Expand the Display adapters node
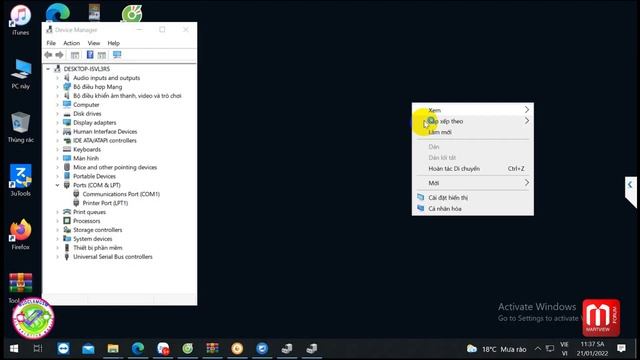The height and width of the screenshot is (360, 640). 58,123
